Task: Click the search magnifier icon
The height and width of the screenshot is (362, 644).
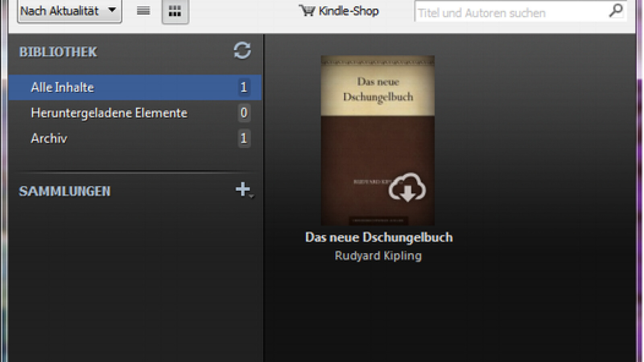Action: pos(616,10)
